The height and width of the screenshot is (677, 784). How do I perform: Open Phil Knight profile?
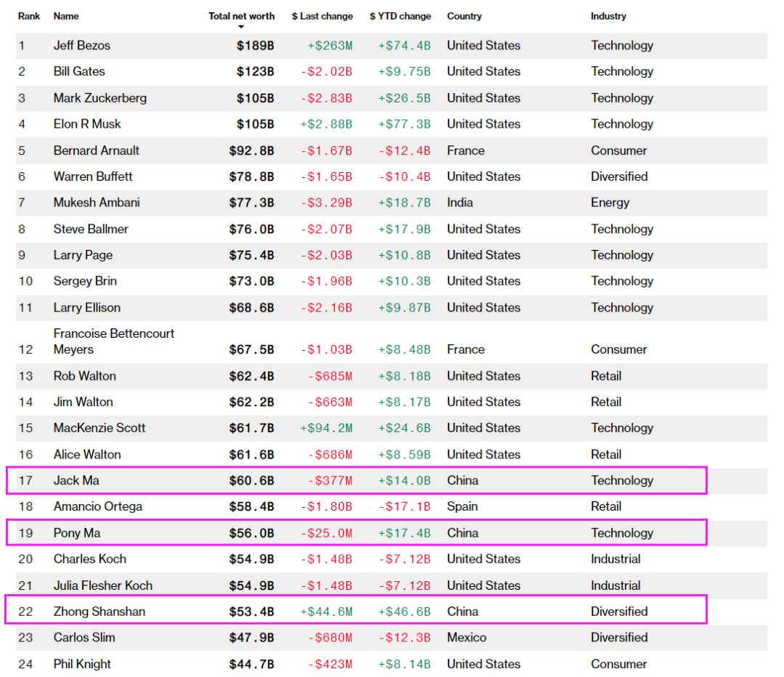click(x=82, y=664)
